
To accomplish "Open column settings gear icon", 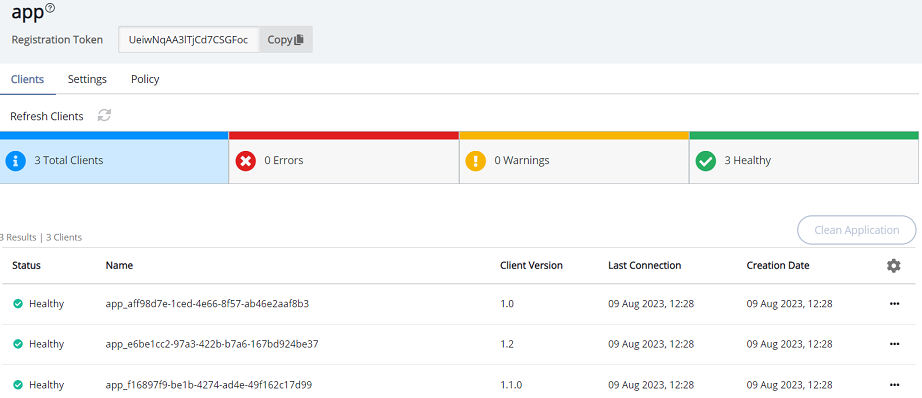I will (x=894, y=266).
